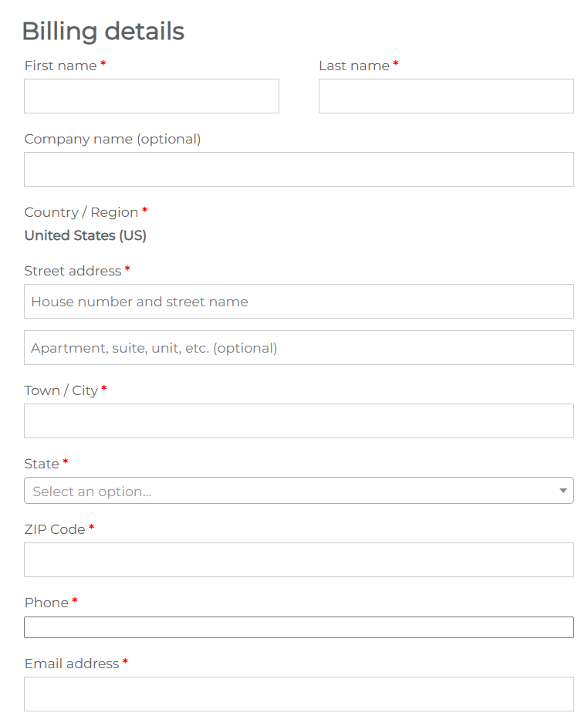This screenshot has height=723, width=588.
Task: Click the "Email address" label
Action: coord(72,664)
